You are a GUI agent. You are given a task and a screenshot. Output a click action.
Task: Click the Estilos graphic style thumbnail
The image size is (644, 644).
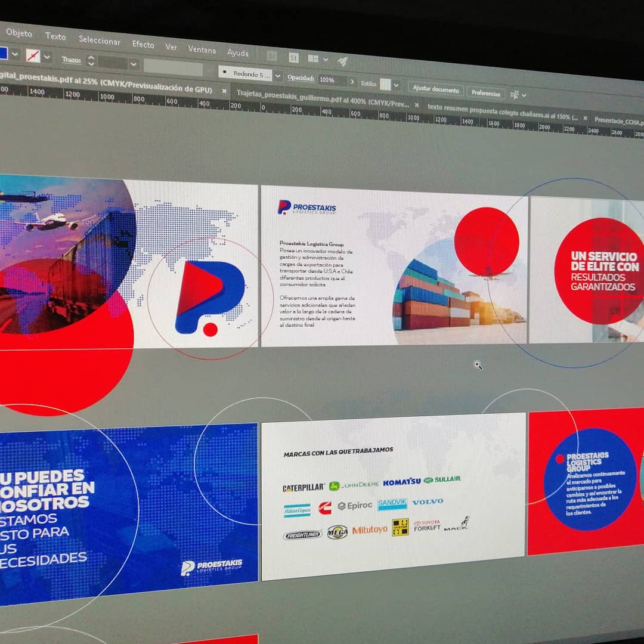coord(386,84)
